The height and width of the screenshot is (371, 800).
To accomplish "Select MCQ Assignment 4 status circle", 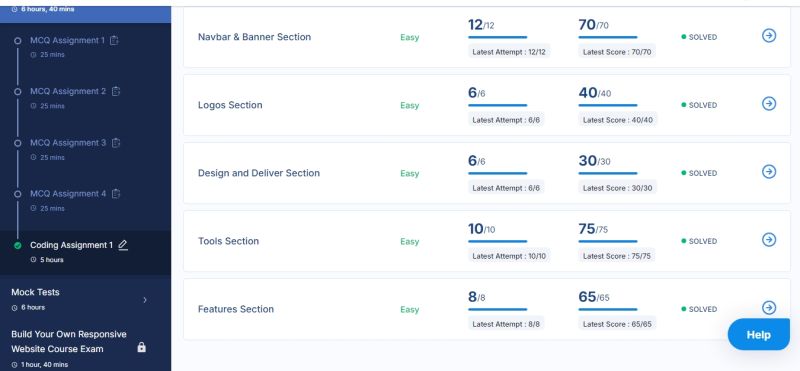I will click(18, 194).
